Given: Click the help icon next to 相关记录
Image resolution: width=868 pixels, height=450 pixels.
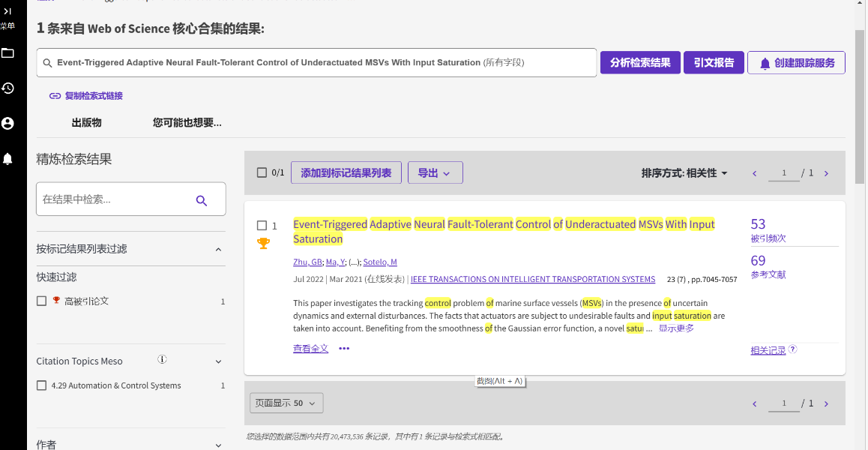Looking at the screenshot, I should 793,349.
